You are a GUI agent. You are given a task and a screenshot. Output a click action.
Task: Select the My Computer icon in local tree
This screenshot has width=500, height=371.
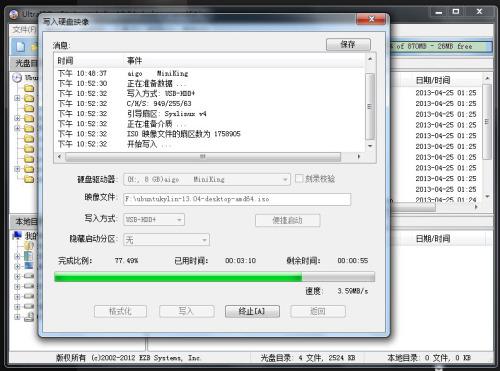tap(17, 236)
